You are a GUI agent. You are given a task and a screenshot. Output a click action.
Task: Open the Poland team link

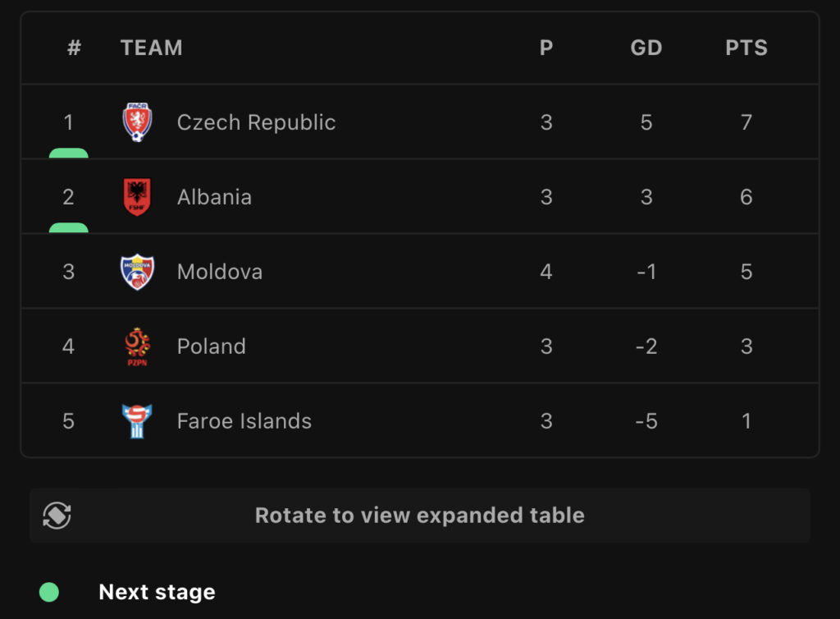(x=212, y=346)
